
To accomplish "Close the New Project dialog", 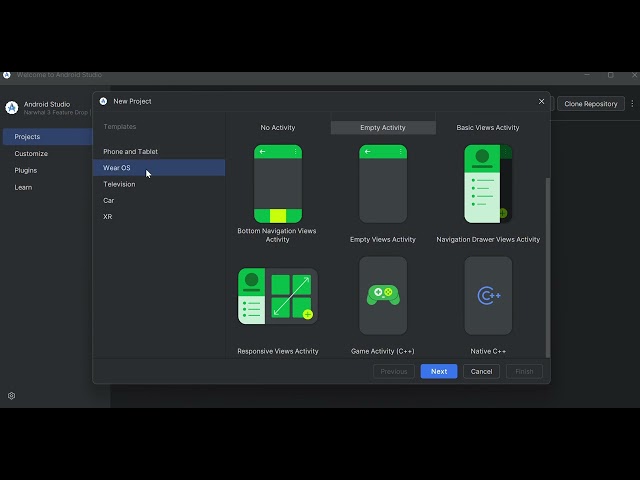I will click(x=541, y=101).
